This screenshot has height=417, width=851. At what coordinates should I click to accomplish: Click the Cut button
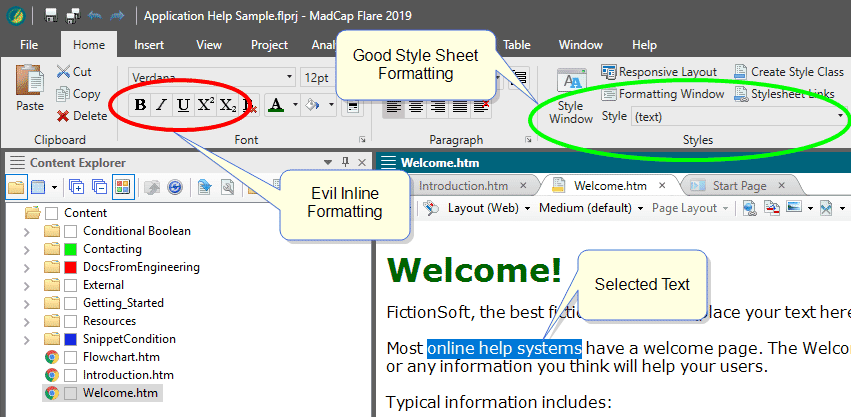tap(74, 72)
